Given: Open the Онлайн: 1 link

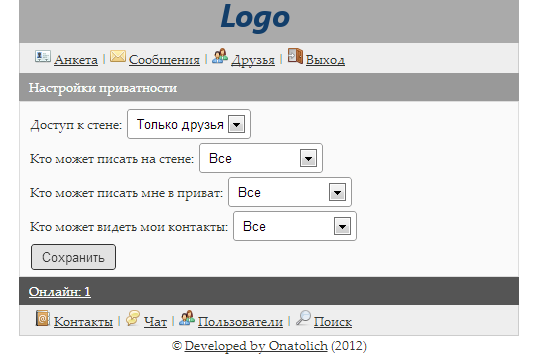Looking at the screenshot, I should pos(60,291).
